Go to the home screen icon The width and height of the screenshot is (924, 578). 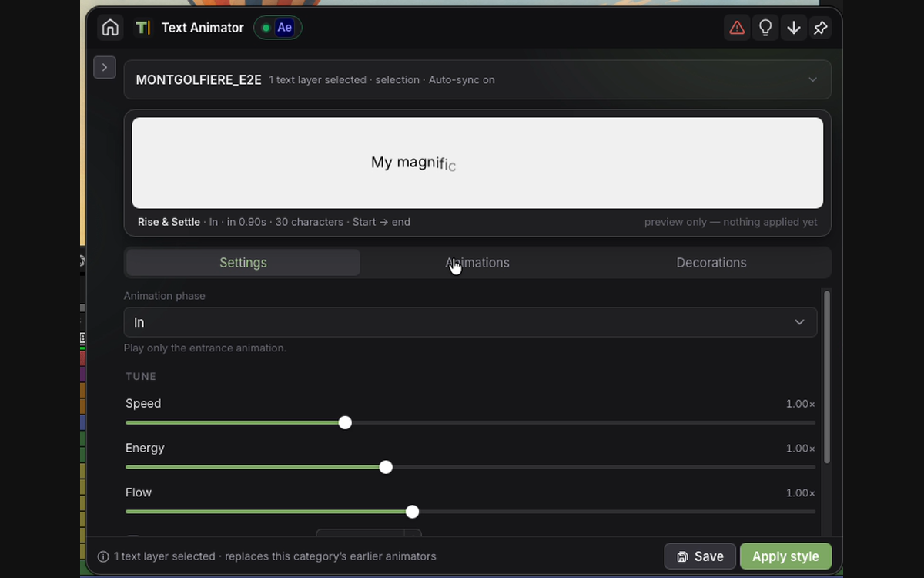coord(110,28)
